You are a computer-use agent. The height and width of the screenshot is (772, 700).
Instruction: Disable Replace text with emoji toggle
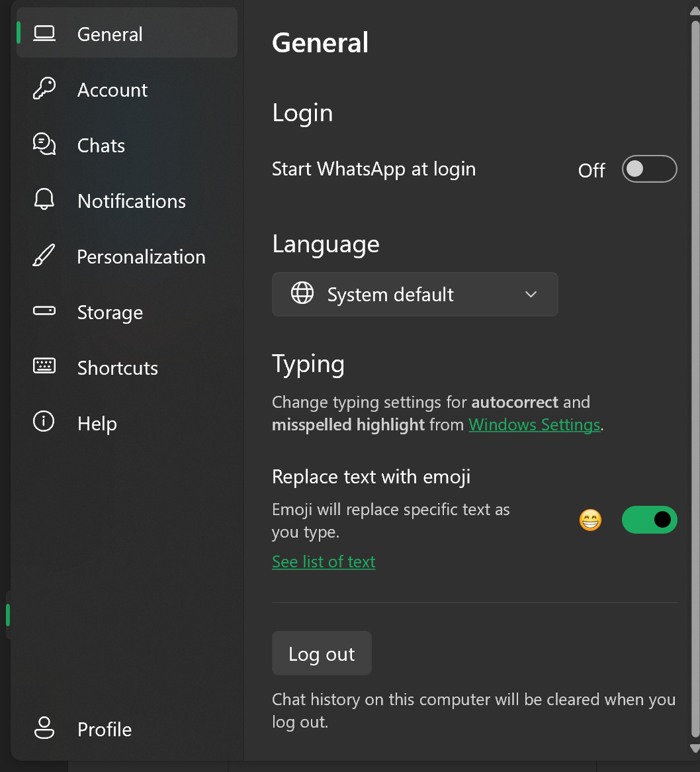pyautogui.click(x=649, y=520)
